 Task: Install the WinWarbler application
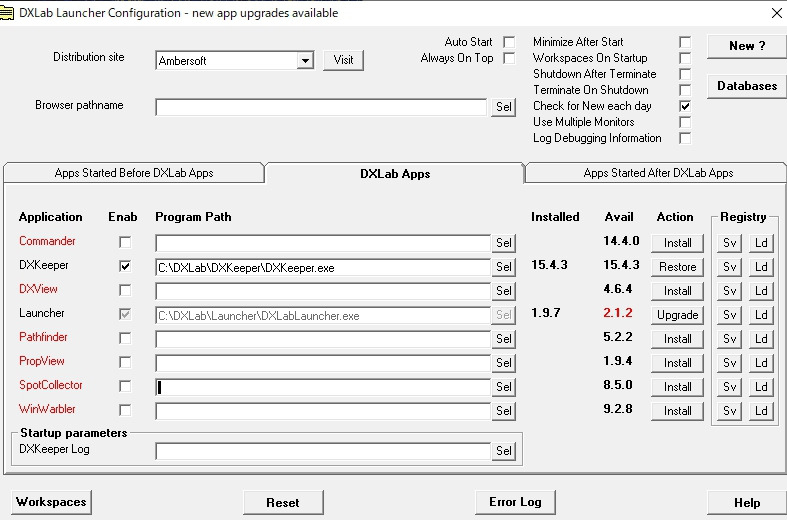pos(677,411)
